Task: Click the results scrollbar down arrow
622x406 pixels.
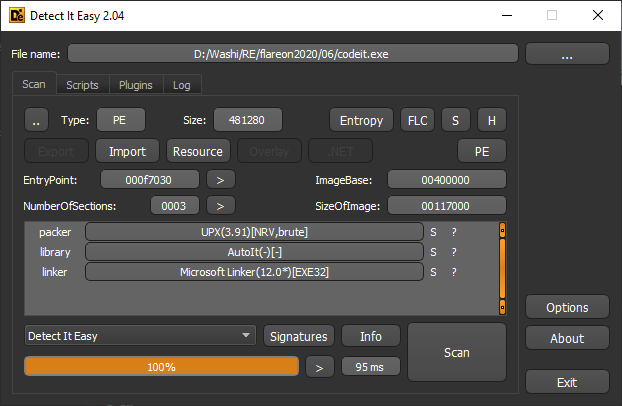Action: pyautogui.click(x=502, y=307)
